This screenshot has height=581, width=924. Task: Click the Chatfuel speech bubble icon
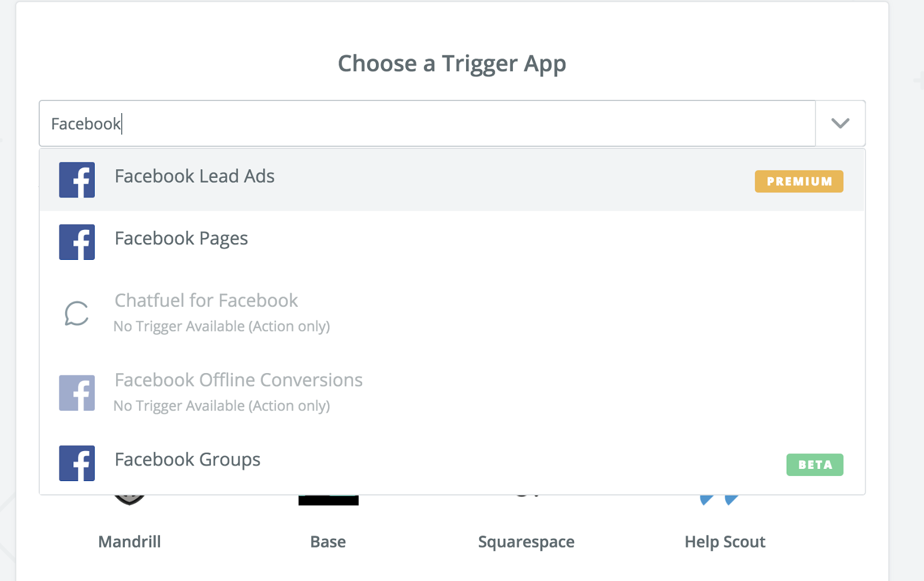pyautogui.click(x=77, y=314)
